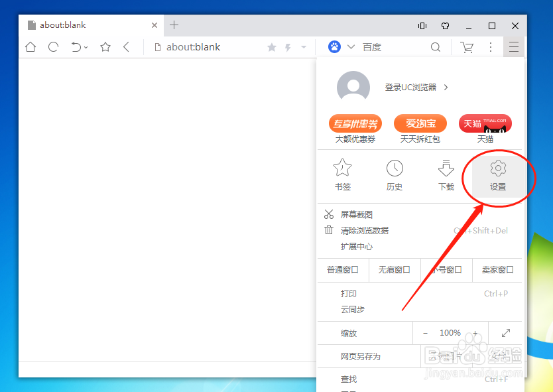Select the about:blank tab
Image resolution: width=553 pixels, height=392 pixels.
pos(91,25)
